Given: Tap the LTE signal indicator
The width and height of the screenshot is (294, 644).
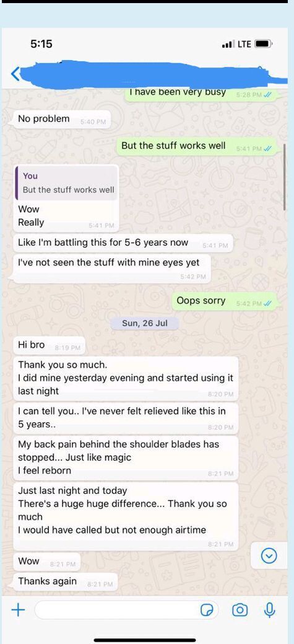Looking at the screenshot, I should [x=236, y=44].
